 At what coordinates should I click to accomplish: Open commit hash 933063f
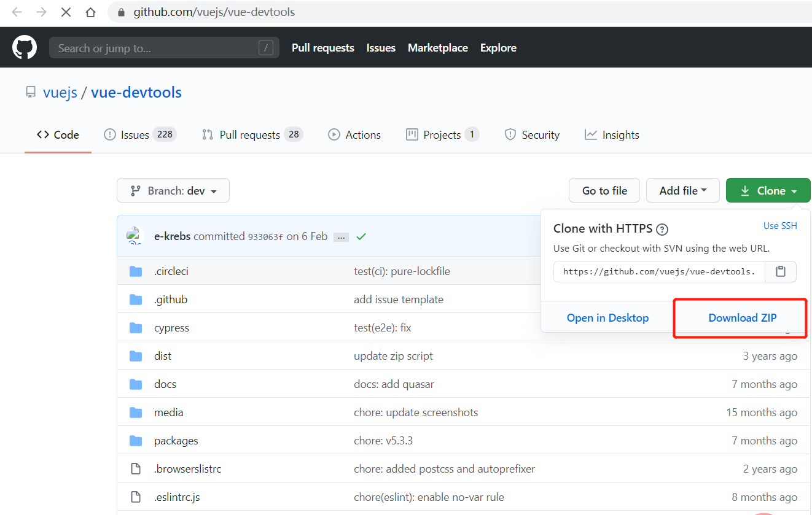pyautogui.click(x=265, y=237)
